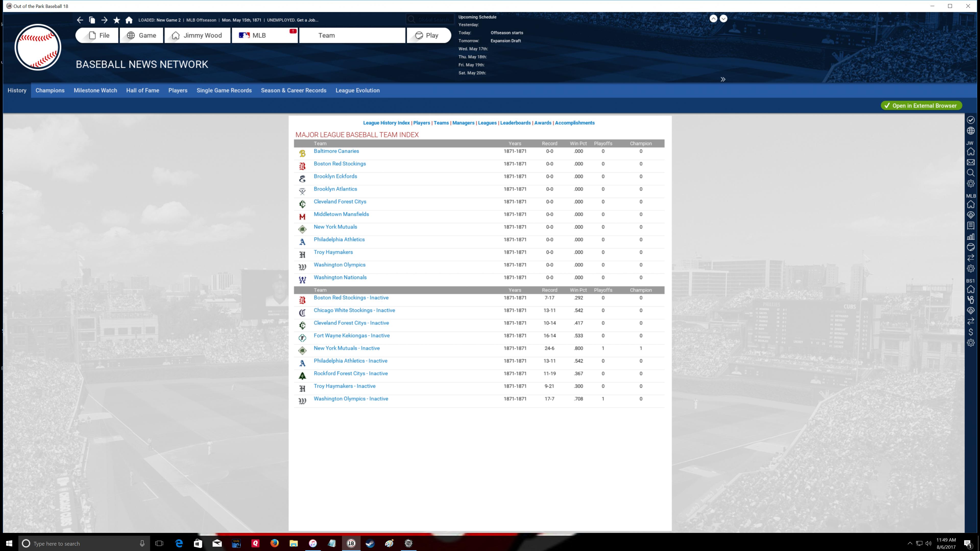Open Out of the Park taskbar icon
Image resolution: width=980 pixels, height=551 pixels.
(351, 543)
